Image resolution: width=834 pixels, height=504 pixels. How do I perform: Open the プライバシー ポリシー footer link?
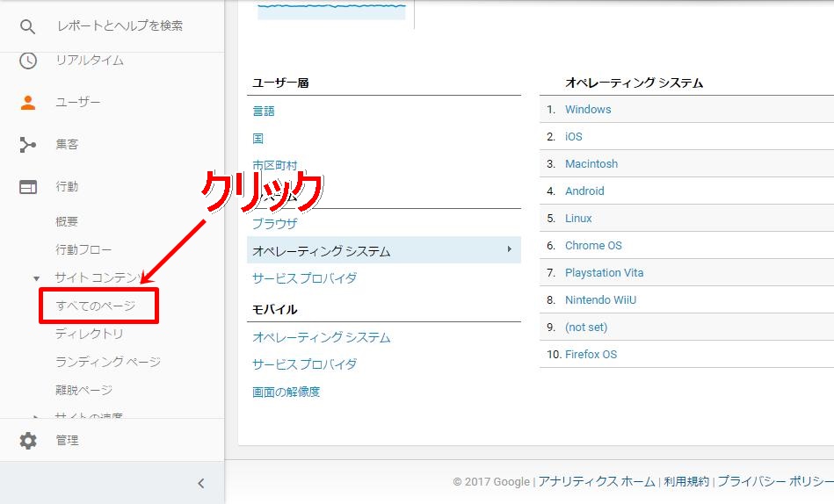[x=775, y=482]
